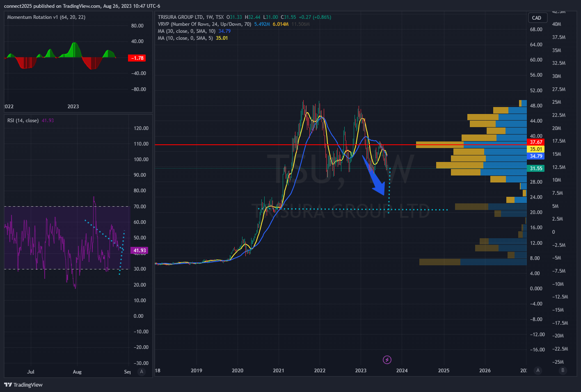
Task: Click the 2025 label on time axis
Action: pyautogui.click(x=444, y=371)
